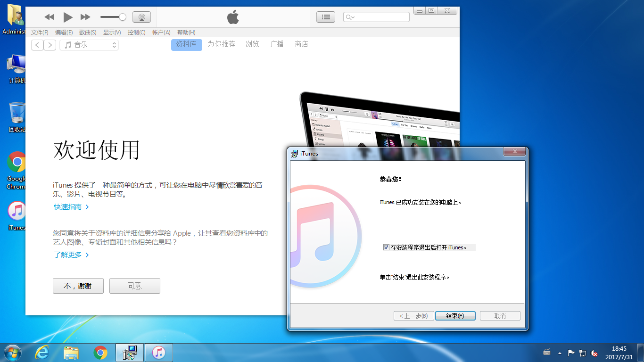The width and height of the screenshot is (644, 362).
Task: Open the AirPlay output button
Action: point(141,17)
